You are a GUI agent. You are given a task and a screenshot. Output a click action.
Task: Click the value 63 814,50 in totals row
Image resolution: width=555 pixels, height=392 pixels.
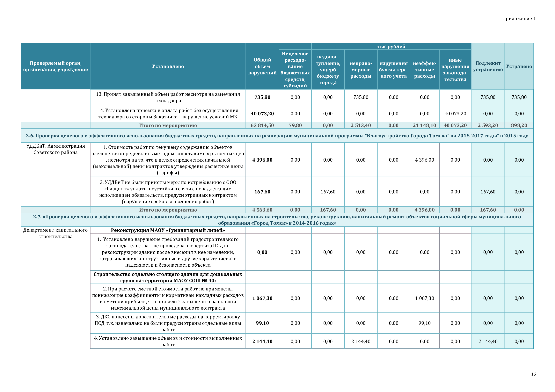[x=262, y=125]
